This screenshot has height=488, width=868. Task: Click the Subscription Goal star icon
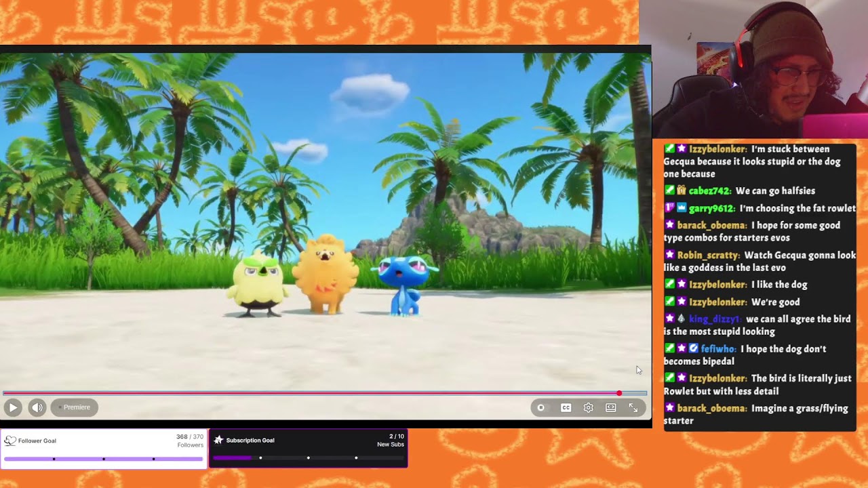tap(218, 440)
